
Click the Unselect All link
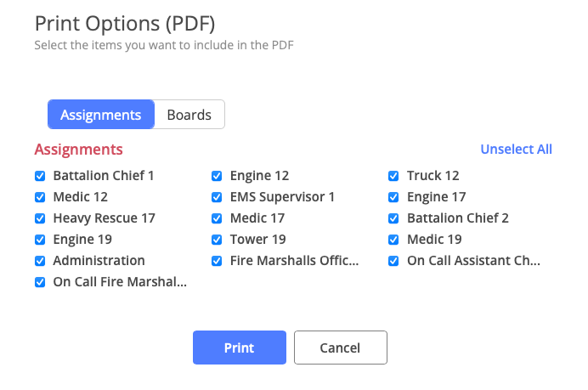[x=516, y=150]
